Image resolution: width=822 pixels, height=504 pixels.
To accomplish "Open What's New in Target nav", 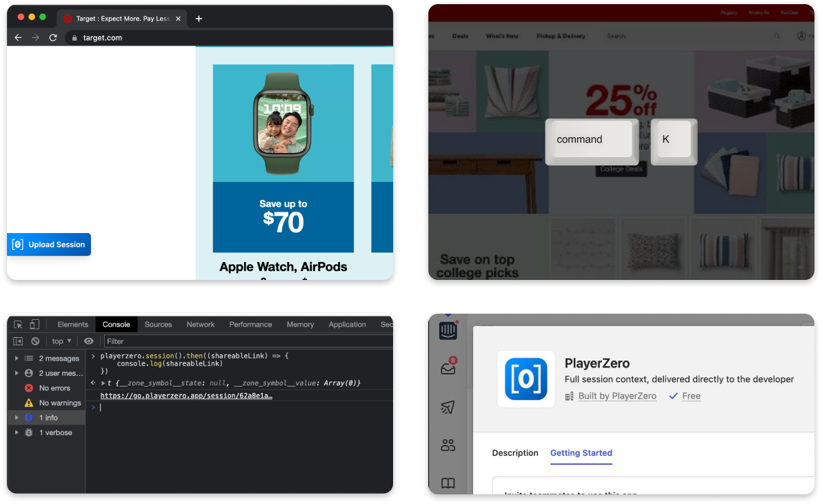I will 502,36.
